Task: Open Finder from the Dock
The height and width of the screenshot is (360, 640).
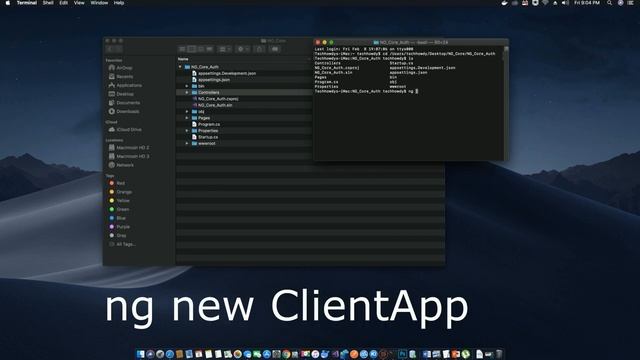Action: tap(140, 354)
